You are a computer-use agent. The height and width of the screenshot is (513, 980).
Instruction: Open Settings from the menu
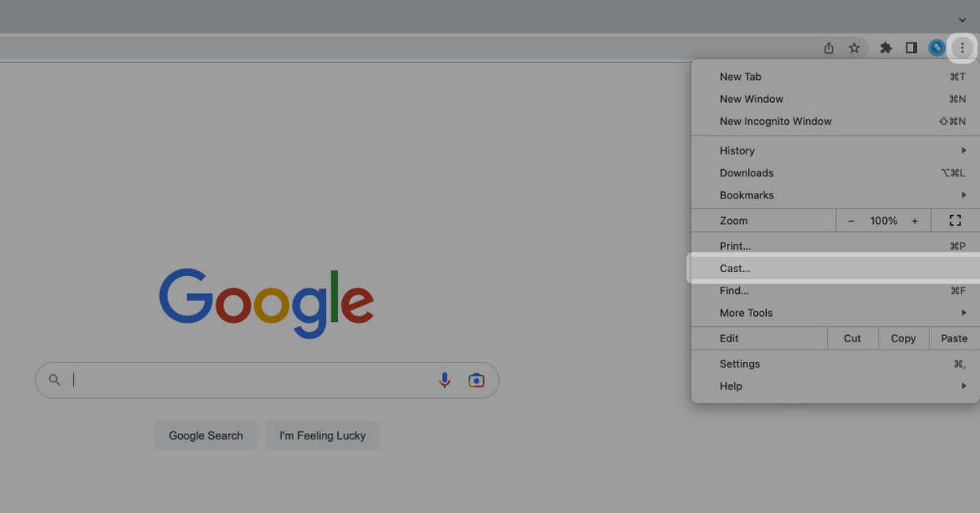[x=835, y=364]
